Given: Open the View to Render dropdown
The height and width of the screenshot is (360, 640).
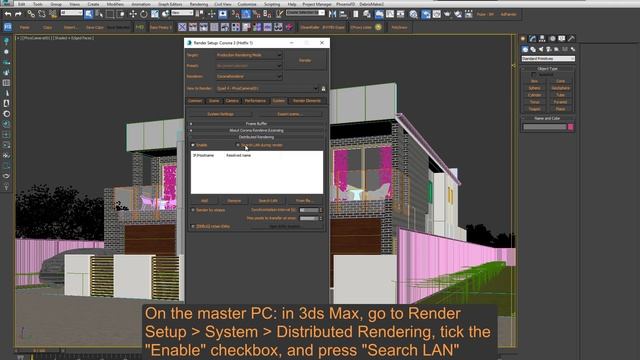Looking at the screenshot, I should click(267, 89).
